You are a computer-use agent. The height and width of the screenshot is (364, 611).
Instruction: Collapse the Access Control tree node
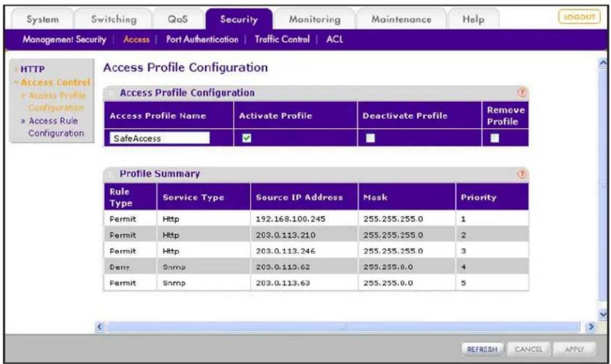(16, 82)
